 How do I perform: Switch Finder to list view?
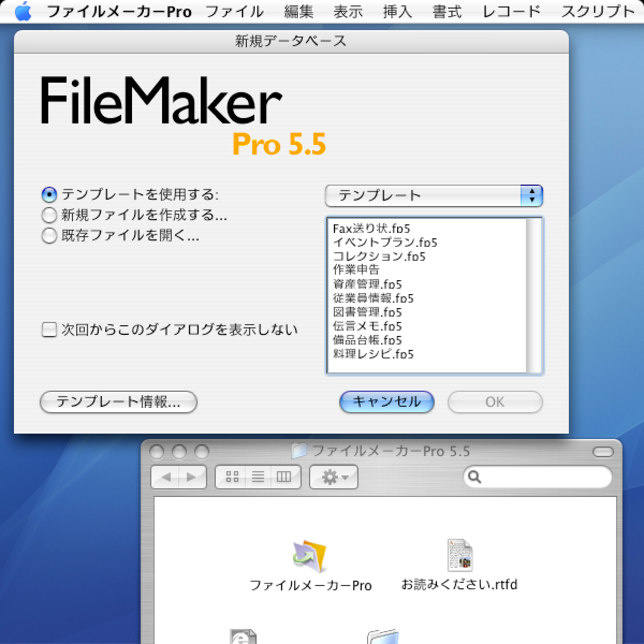point(258,477)
